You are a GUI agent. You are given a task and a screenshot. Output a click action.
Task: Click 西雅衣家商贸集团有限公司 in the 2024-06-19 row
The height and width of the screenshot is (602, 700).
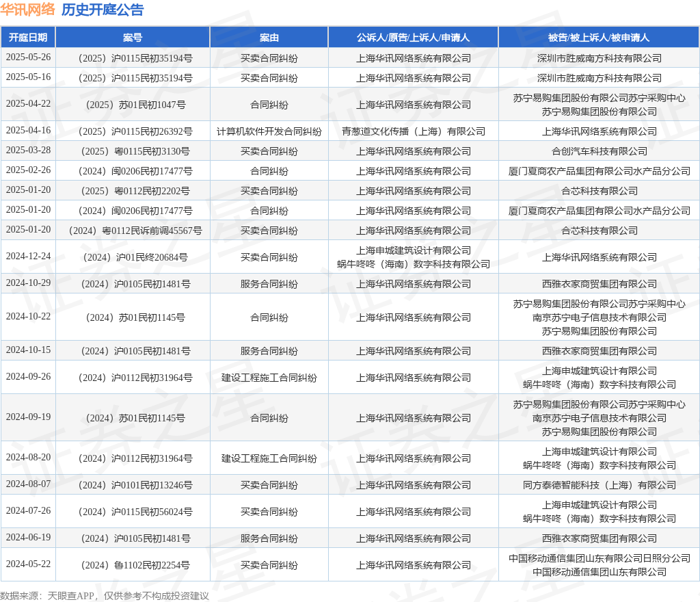tap(599, 539)
